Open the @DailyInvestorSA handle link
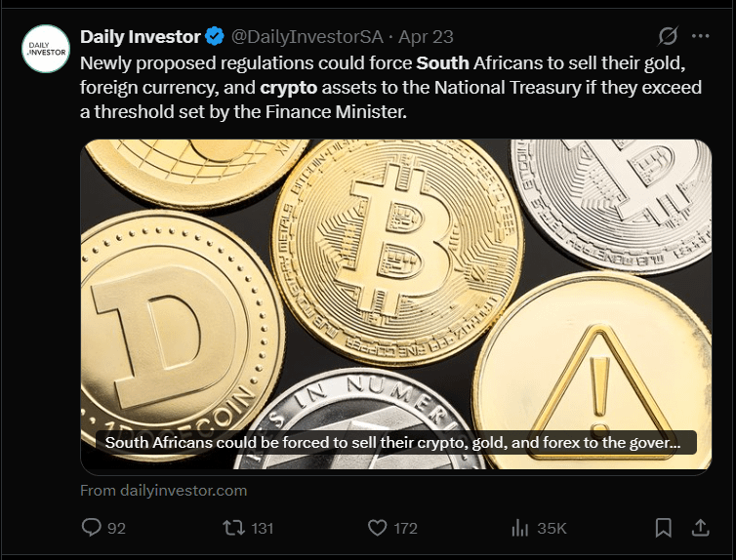 tap(307, 37)
